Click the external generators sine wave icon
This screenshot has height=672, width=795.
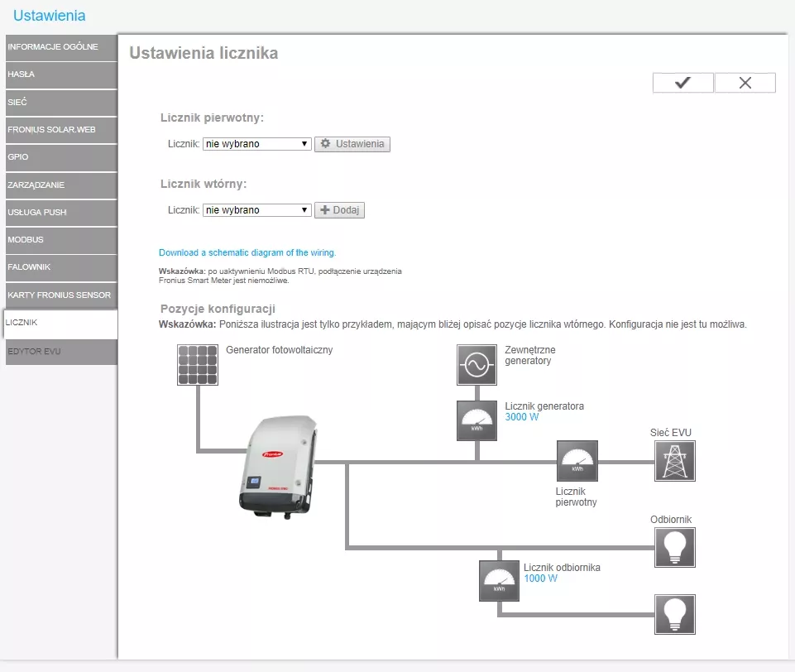477,365
